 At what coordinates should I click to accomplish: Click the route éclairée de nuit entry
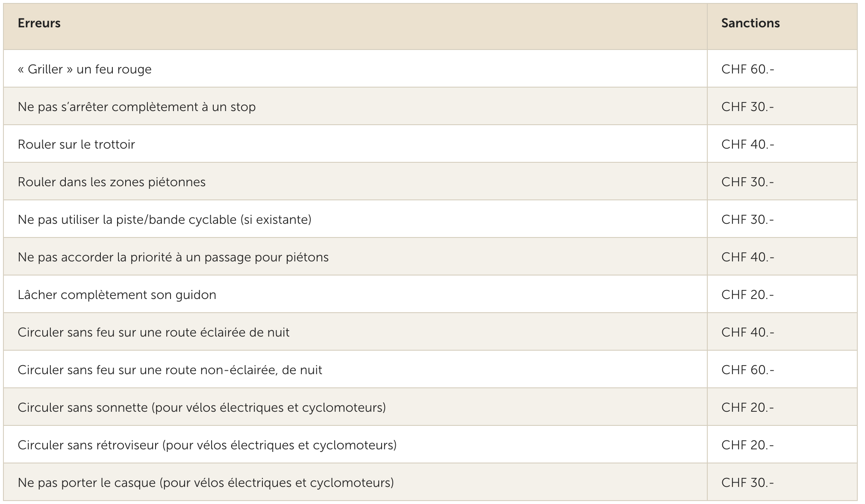point(153,332)
